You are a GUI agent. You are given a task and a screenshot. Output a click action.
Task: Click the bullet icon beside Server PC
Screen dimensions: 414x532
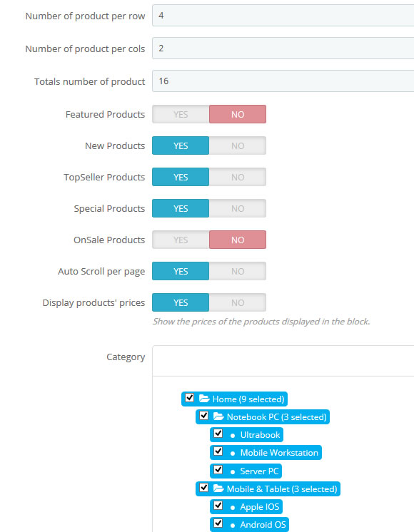(x=233, y=472)
